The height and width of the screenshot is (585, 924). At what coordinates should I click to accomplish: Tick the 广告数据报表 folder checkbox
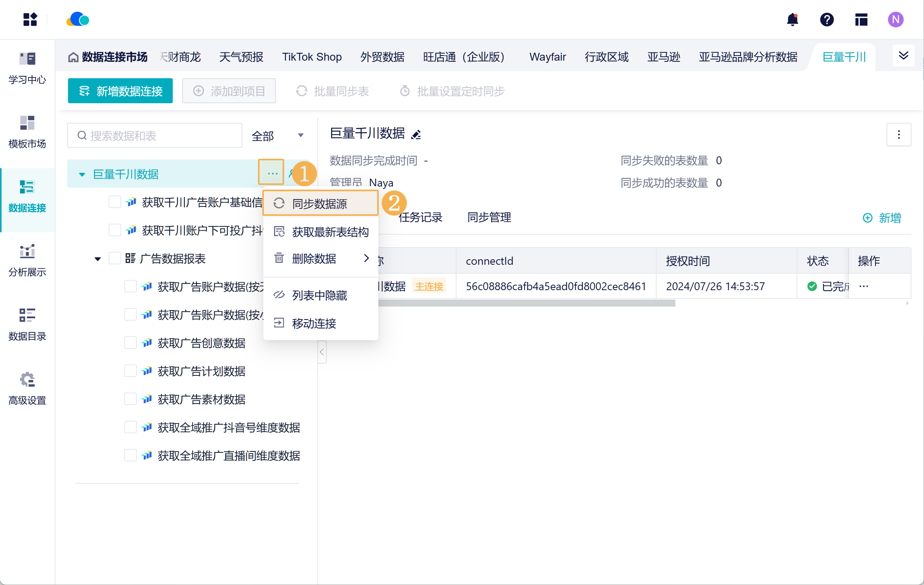pyautogui.click(x=115, y=258)
